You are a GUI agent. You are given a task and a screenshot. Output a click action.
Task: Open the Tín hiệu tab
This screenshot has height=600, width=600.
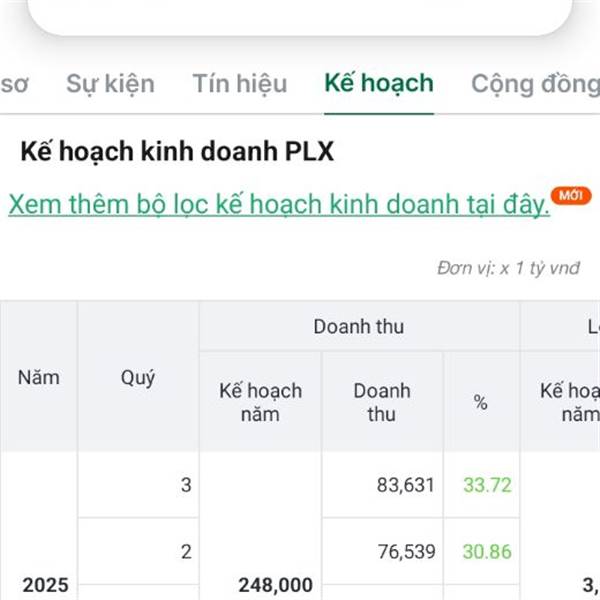[x=239, y=83]
